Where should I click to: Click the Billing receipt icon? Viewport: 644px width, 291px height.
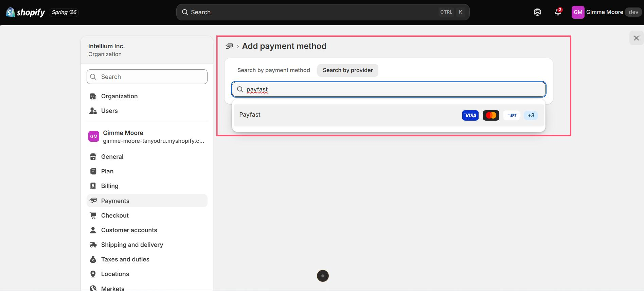click(x=93, y=186)
